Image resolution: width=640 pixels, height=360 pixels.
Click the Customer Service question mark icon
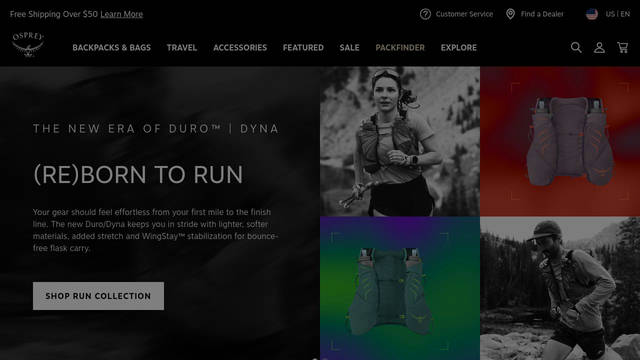click(x=425, y=14)
